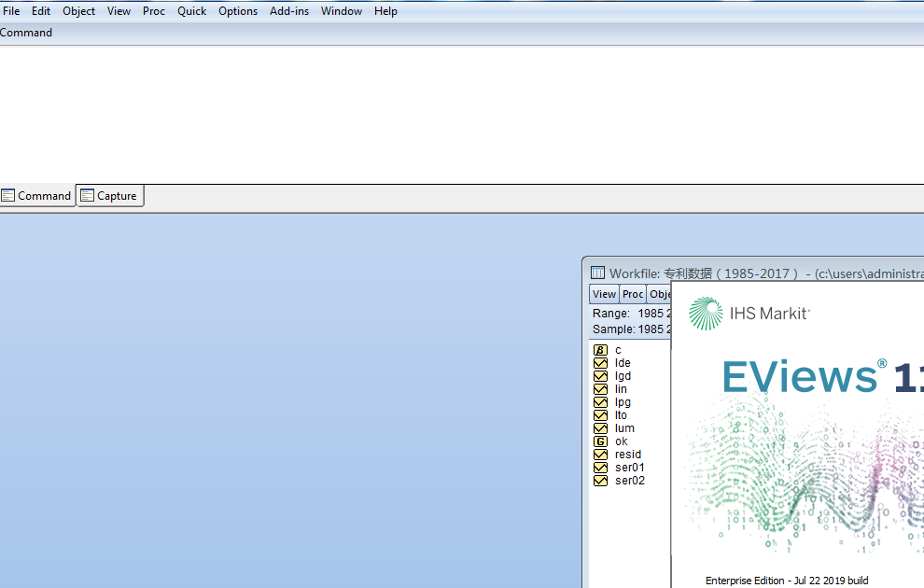Select the lto series icon
Image resolution: width=924 pixels, height=588 pixels.
point(600,415)
